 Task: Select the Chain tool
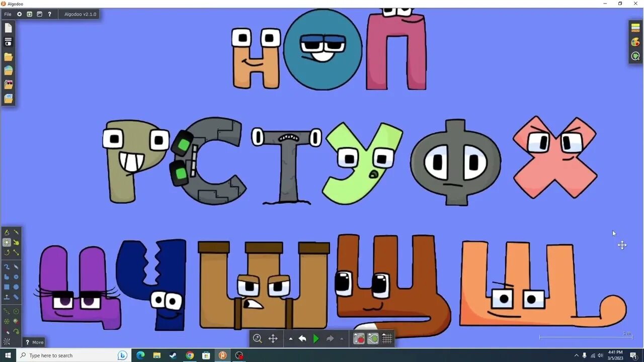(x=16, y=297)
